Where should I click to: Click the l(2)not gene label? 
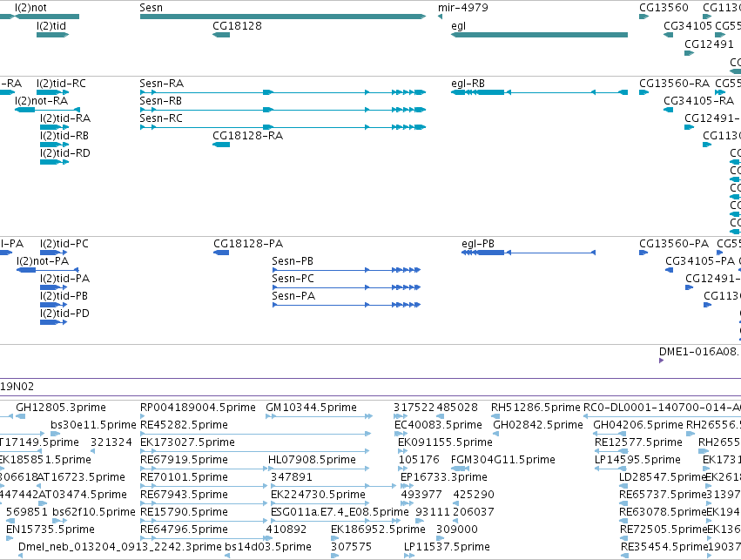30,8
